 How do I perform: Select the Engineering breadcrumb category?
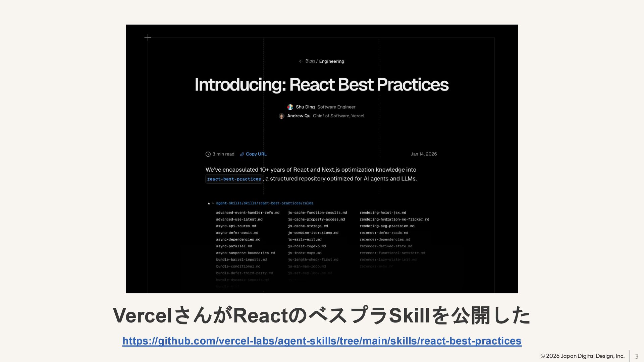pos(331,61)
